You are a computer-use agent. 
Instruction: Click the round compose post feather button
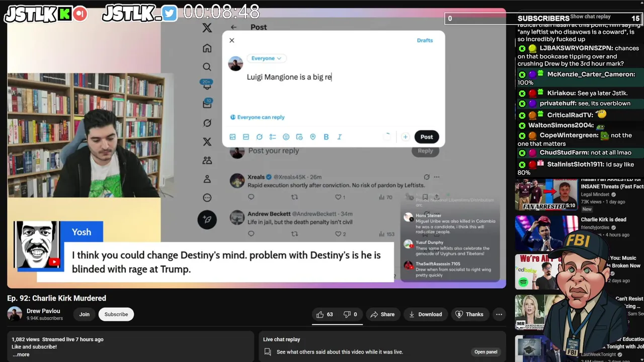pyautogui.click(x=207, y=219)
